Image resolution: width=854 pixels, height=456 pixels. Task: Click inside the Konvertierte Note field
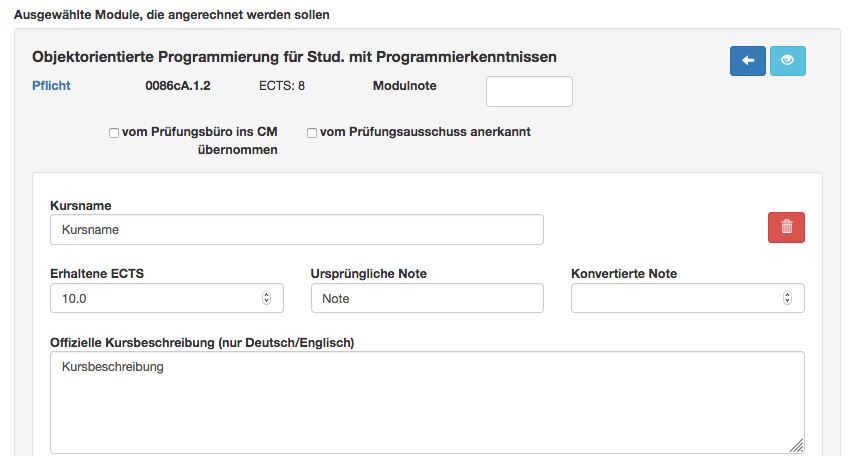click(x=688, y=298)
